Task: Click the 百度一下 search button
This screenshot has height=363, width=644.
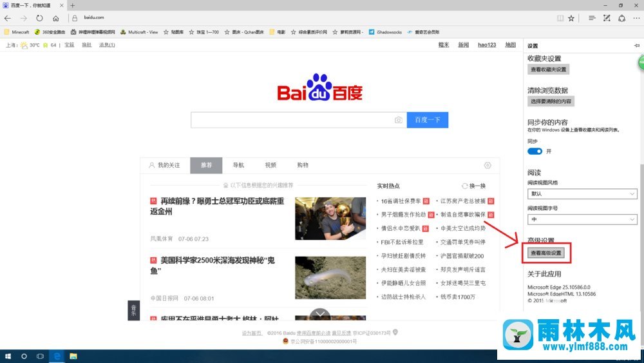Action: pos(427,120)
